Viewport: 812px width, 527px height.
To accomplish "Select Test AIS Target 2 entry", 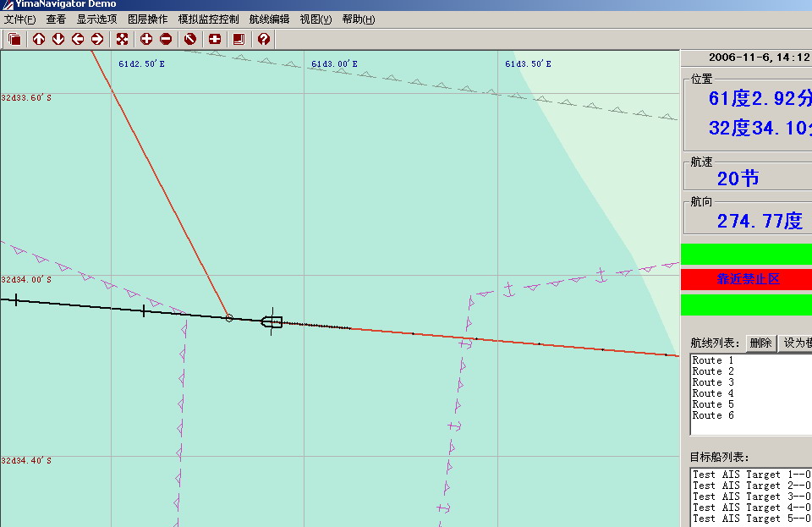I will tap(752, 486).
